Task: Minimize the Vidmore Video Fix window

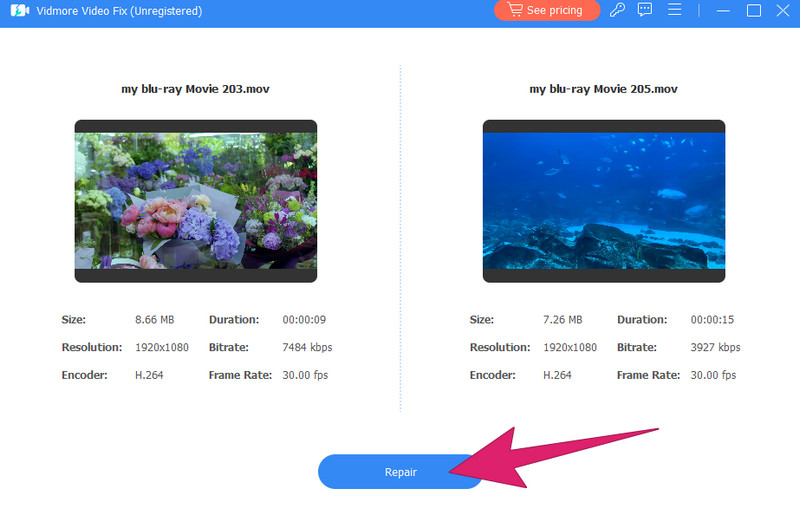Action: tap(727, 11)
